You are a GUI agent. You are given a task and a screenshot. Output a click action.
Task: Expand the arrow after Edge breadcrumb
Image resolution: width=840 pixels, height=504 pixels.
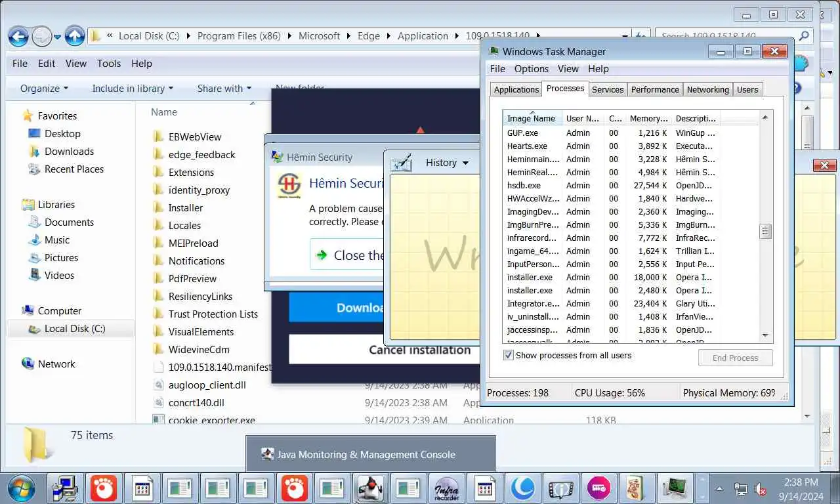[388, 36]
